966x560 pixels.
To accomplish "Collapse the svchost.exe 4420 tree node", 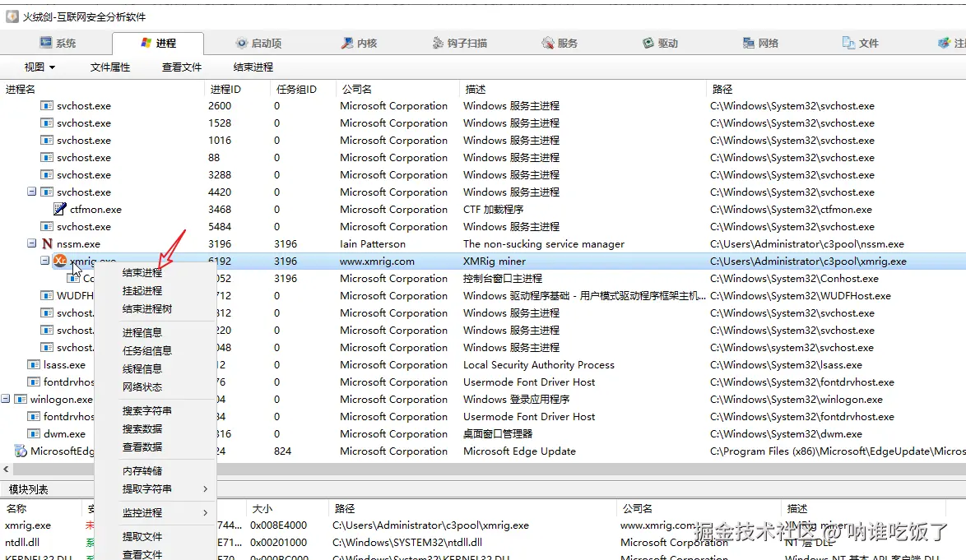I will [x=31, y=192].
